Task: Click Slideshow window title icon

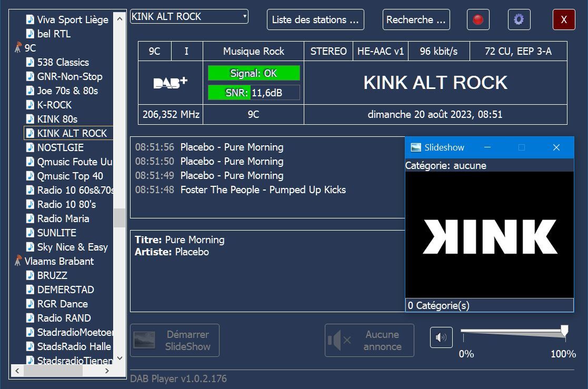Action: [x=416, y=147]
